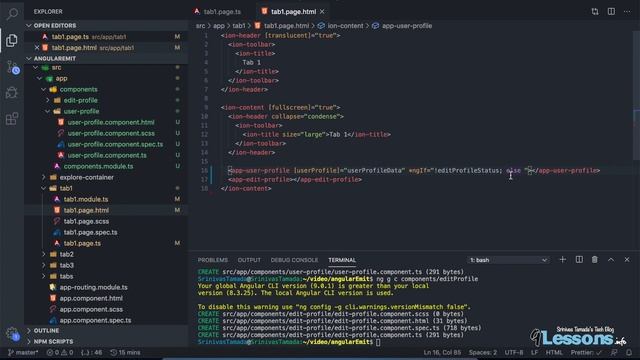The height and width of the screenshot is (360, 640).
Task: Select the Terminal panel tab
Action: tap(342, 260)
